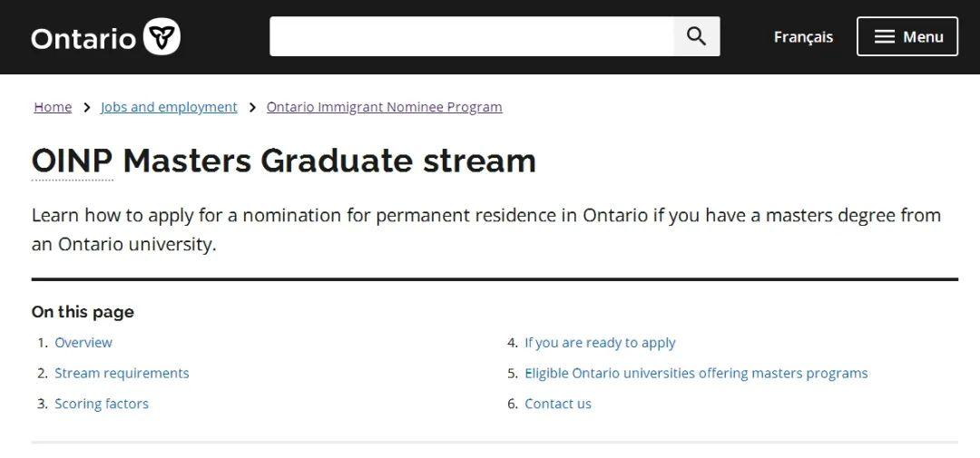The height and width of the screenshot is (458, 980).
Task: Jump to the Overview section
Action: (x=83, y=343)
